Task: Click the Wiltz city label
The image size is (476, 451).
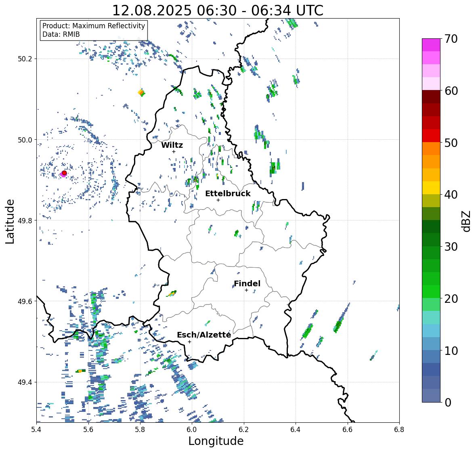Action: point(172,145)
